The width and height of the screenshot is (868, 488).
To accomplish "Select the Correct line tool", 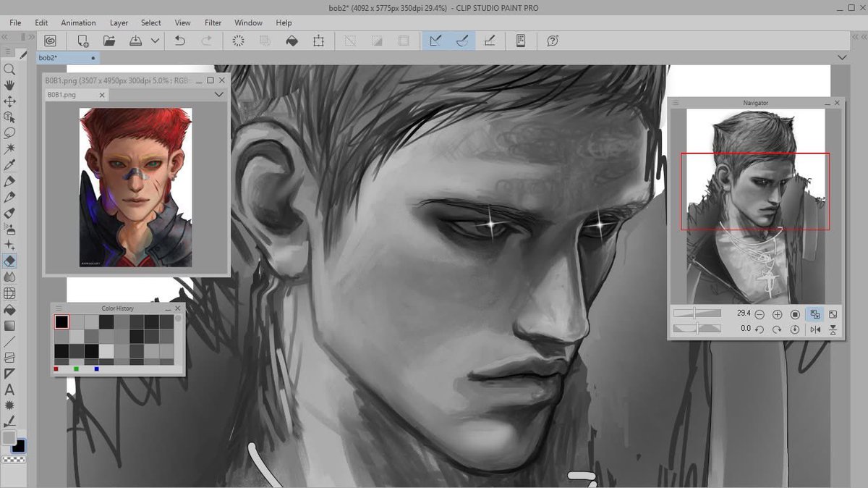I will coord(9,421).
